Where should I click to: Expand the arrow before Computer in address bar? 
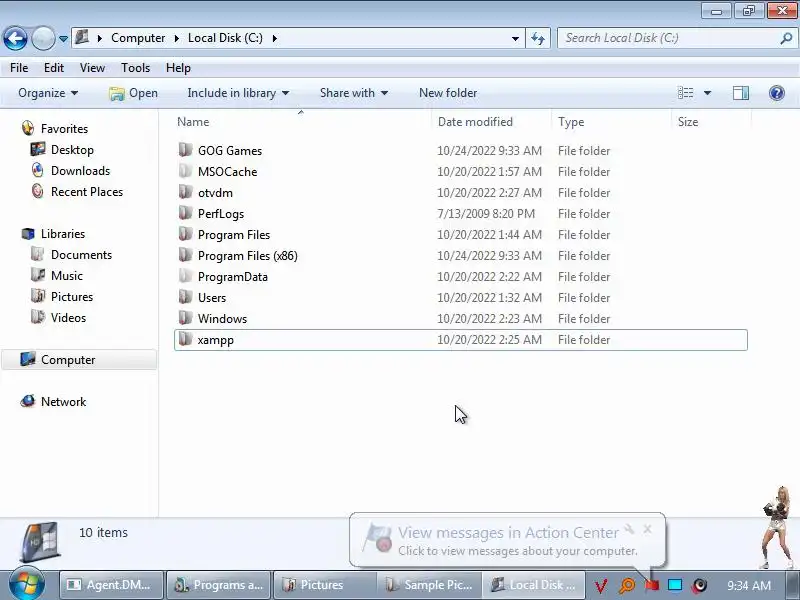[x=100, y=38]
